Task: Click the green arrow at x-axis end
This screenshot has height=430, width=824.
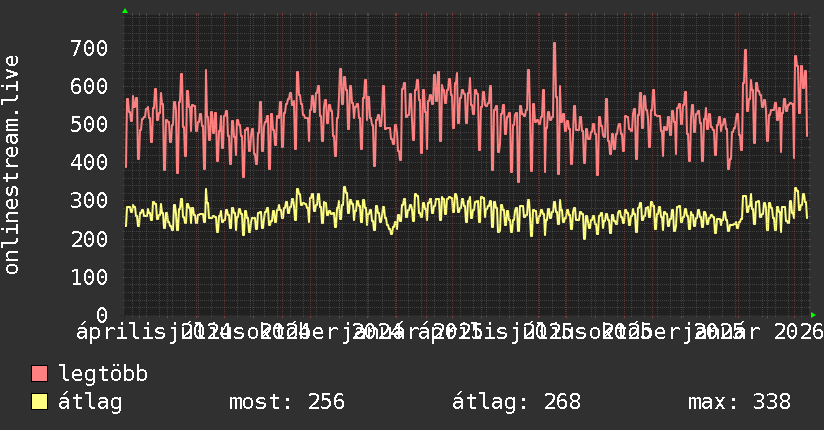Action: click(x=813, y=315)
